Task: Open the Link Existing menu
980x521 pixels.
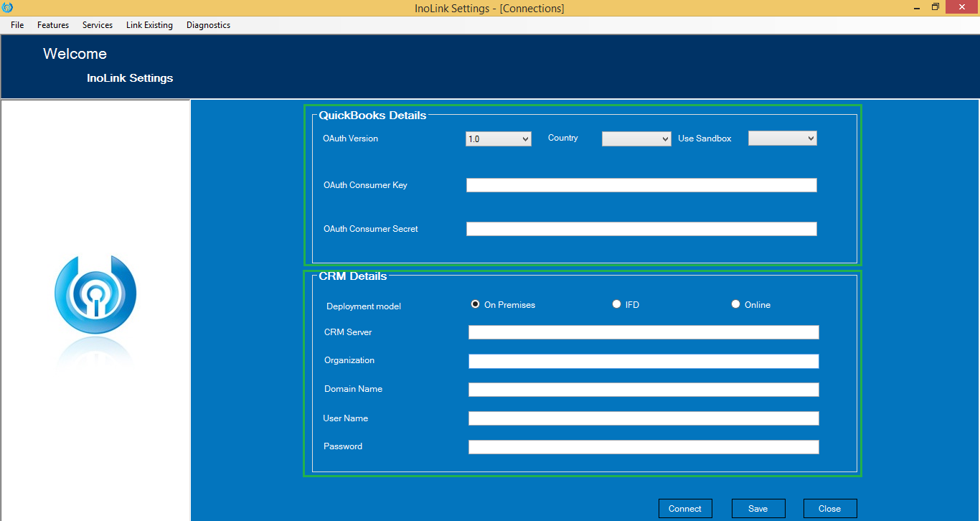Action: pyautogui.click(x=149, y=25)
